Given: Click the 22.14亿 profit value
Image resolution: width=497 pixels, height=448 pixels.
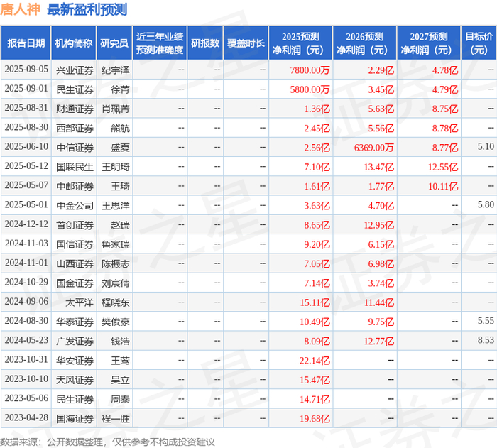Looking at the screenshot, I should tap(315, 361).
